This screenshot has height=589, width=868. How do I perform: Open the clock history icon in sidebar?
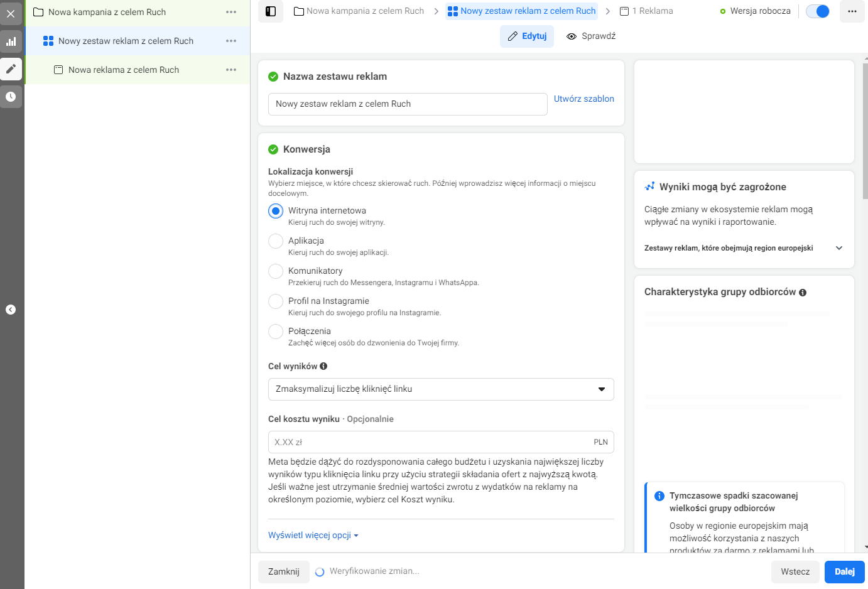coord(11,97)
